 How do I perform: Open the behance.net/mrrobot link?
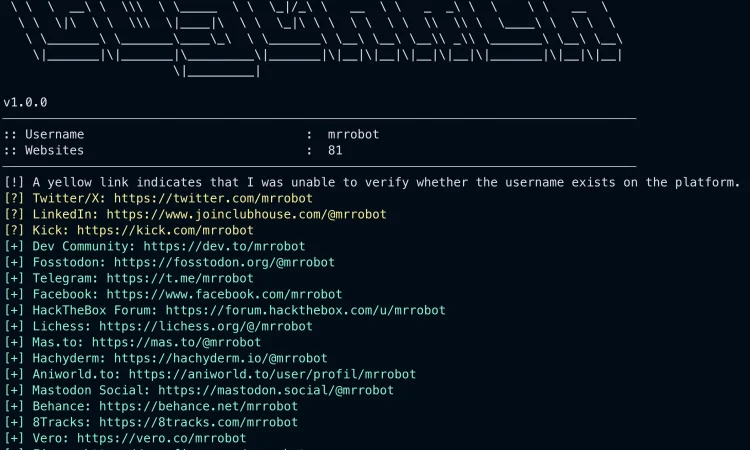(199, 406)
